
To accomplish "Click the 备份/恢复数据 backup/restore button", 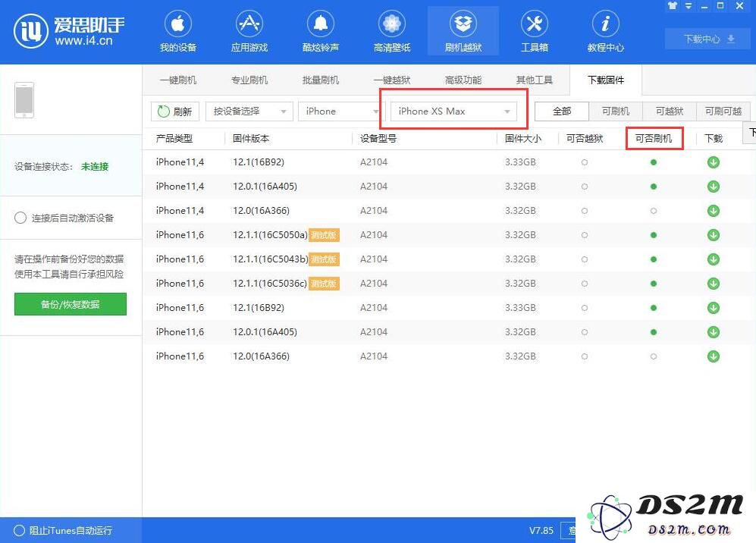I will click(x=71, y=304).
